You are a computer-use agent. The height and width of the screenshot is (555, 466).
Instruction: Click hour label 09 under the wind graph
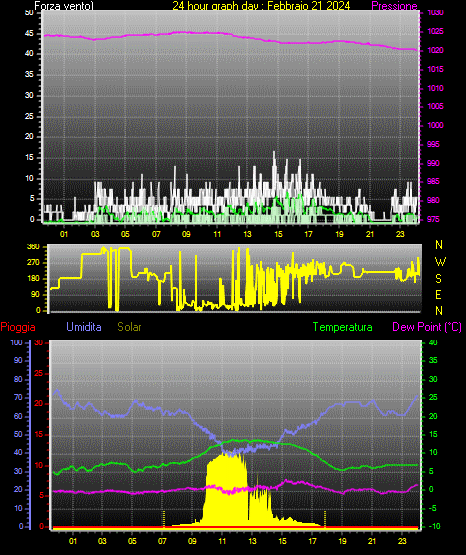(x=186, y=234)
